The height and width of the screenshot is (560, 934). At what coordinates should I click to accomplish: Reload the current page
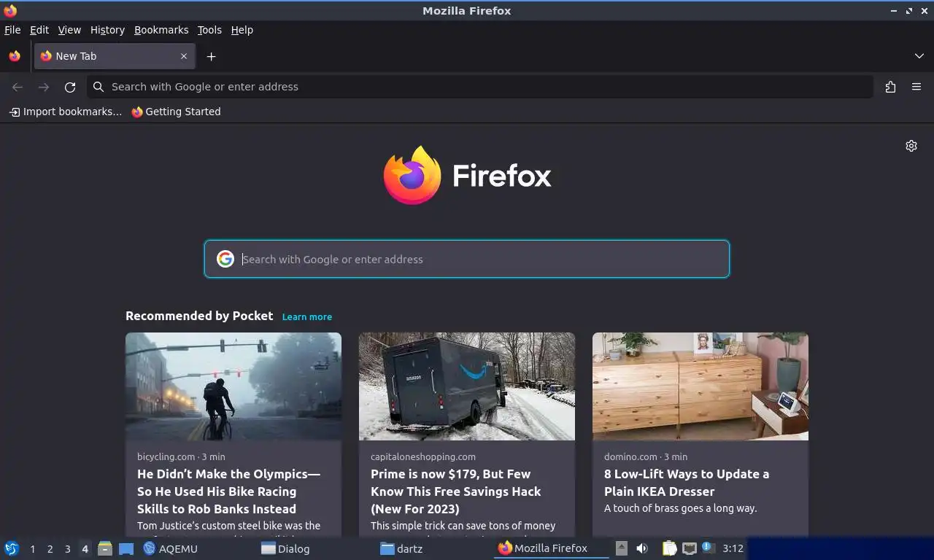click(70, 87)
